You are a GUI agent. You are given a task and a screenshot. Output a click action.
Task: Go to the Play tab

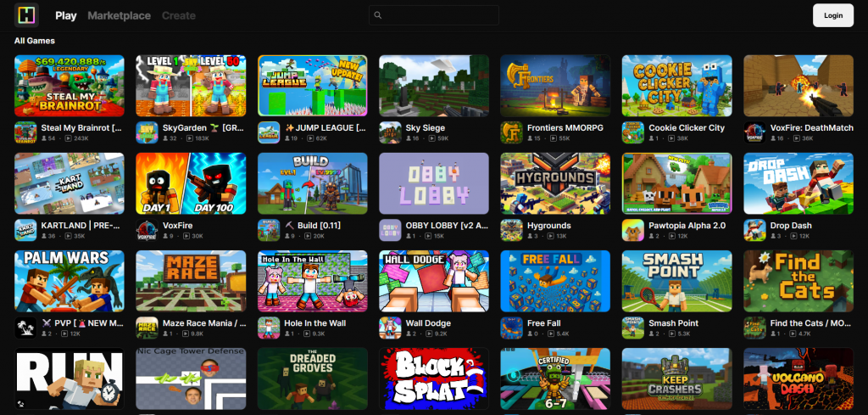point(66,15)
